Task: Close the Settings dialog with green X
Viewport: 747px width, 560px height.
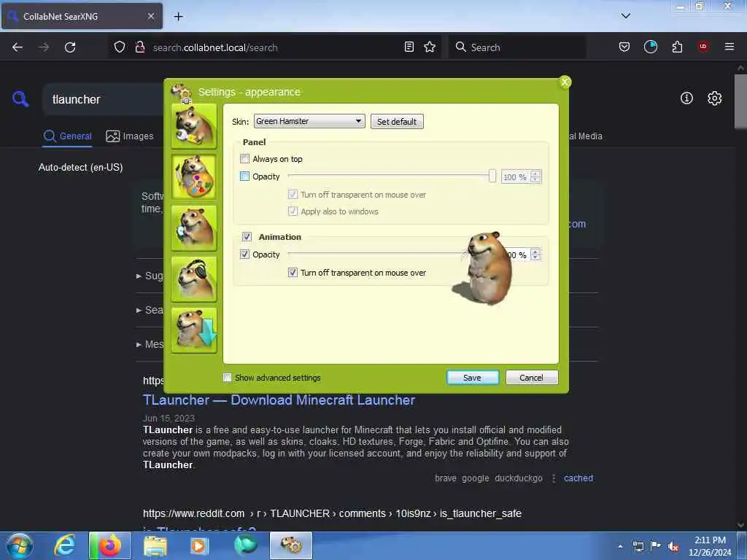Action: 565,82
